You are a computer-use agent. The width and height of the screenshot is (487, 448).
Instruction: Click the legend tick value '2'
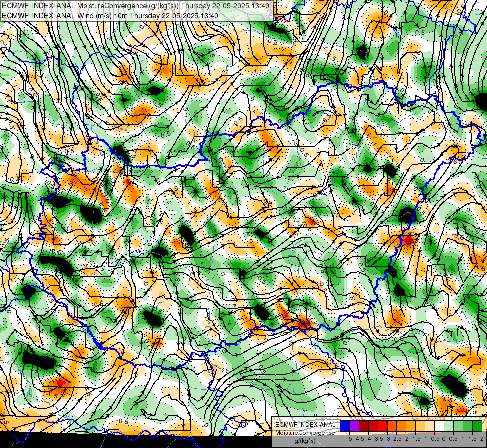coord(482,439)
